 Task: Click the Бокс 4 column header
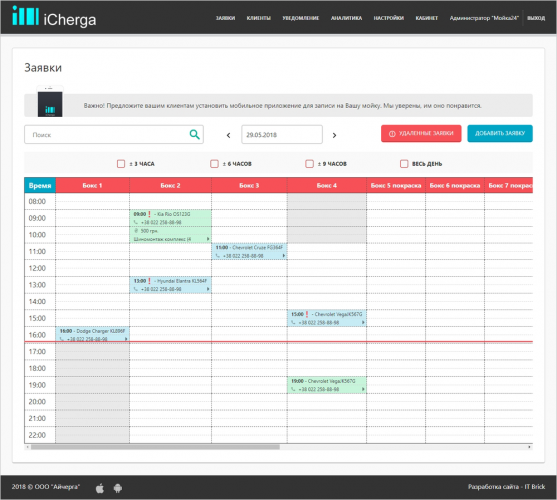click(x=327, y=185)
